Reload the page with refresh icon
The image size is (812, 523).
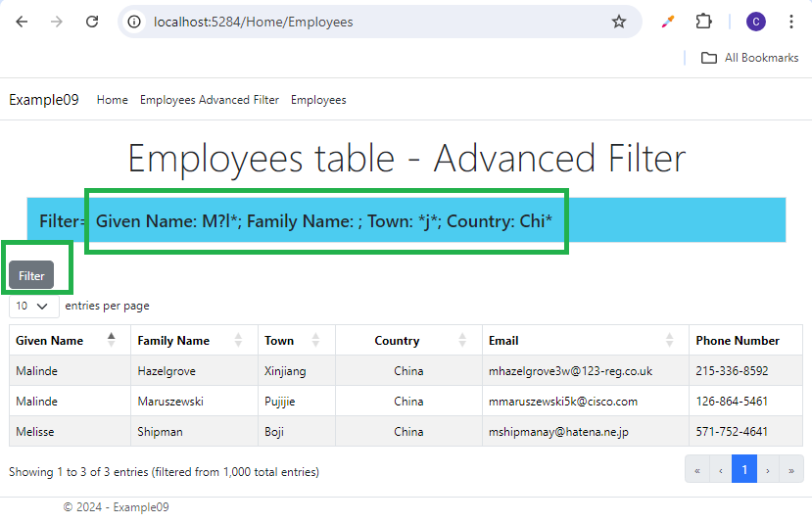click(92, 22)
